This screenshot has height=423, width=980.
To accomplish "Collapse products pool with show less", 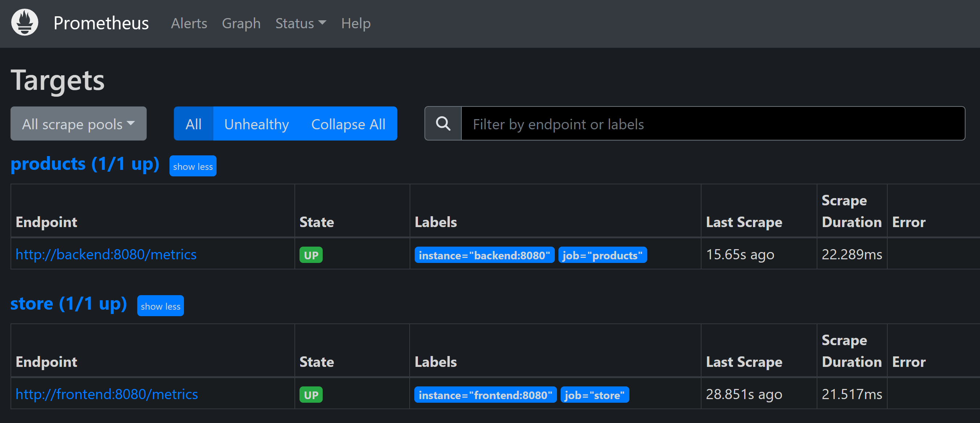I will (x=193, y=166).
